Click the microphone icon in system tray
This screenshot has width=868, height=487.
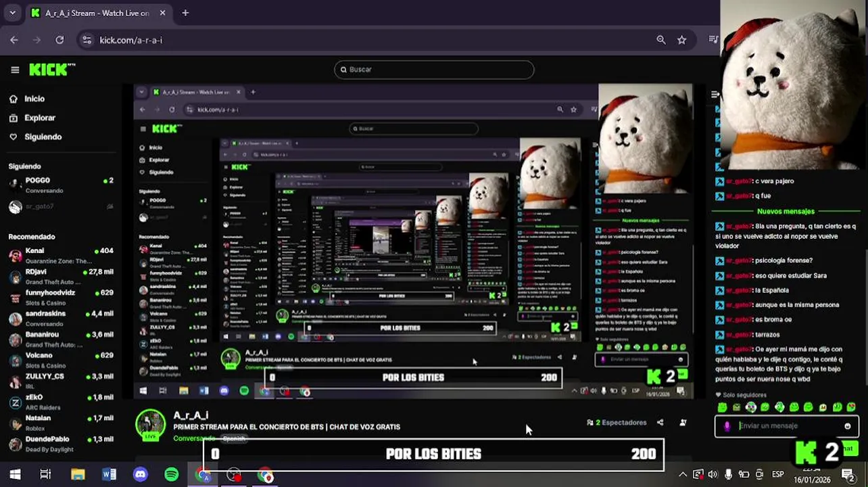pos(728,475)
